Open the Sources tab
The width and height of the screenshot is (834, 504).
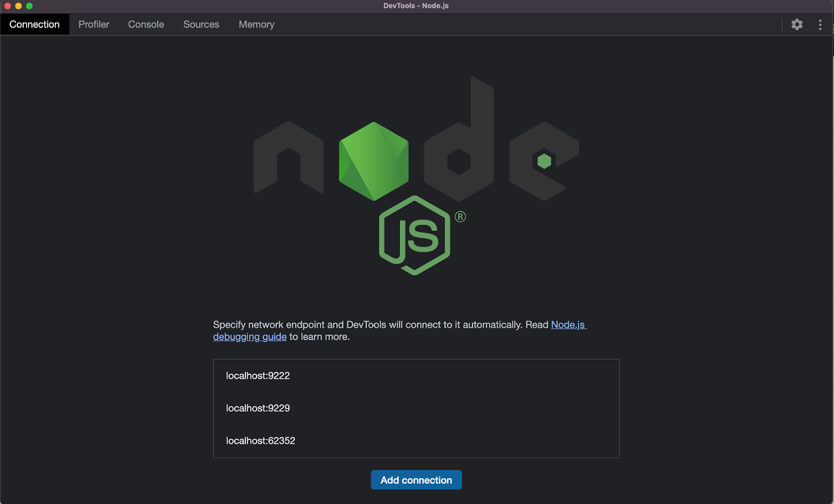201,24
